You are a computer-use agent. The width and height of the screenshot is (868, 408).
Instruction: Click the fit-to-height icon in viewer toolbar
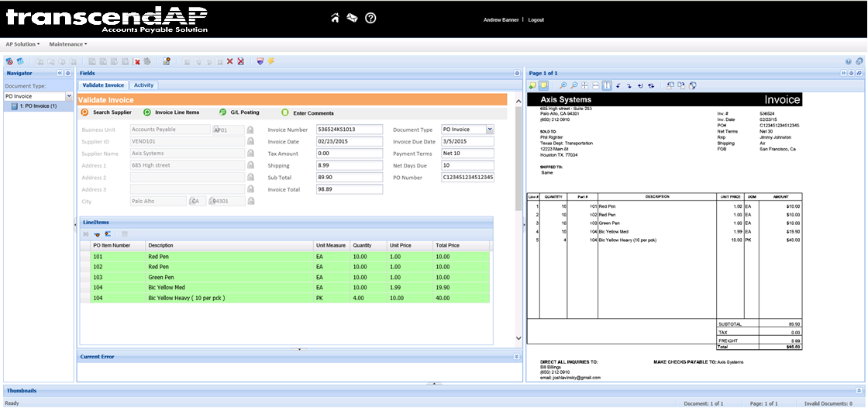[x=607, y=85]
